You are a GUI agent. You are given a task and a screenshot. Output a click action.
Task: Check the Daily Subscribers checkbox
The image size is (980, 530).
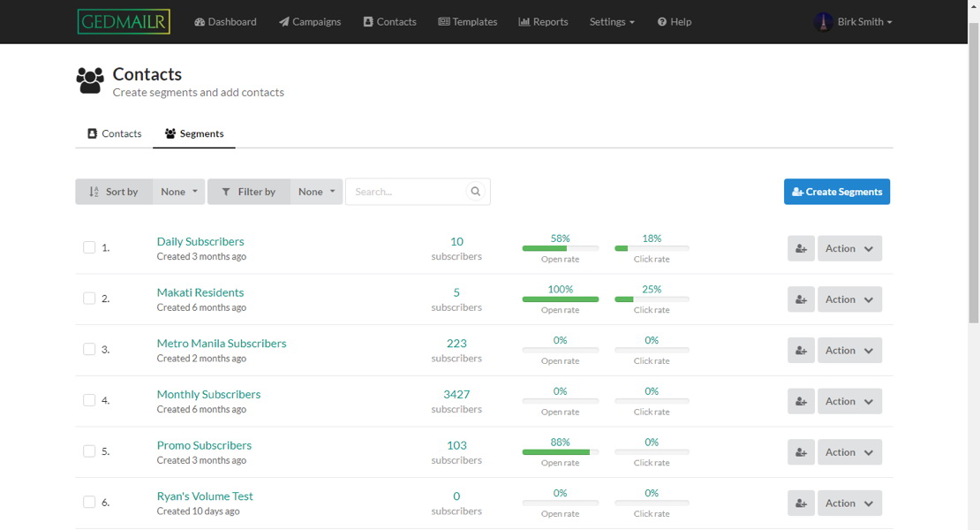89,247
